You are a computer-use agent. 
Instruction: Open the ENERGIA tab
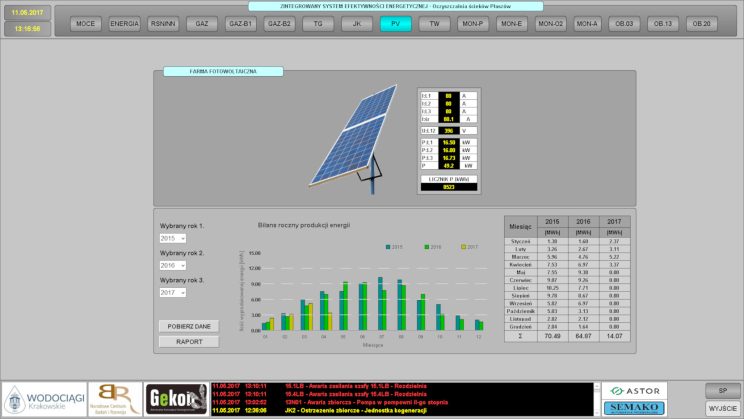125,22
